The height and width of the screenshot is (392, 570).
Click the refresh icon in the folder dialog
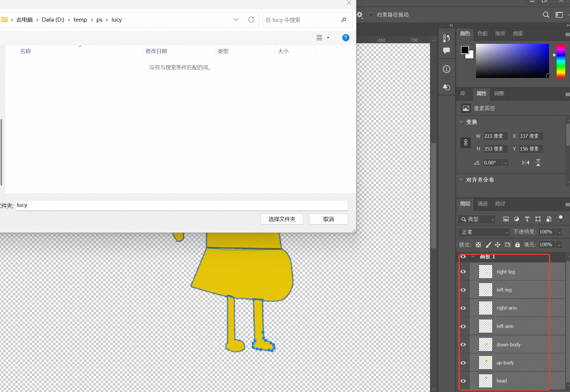(251, 20)
